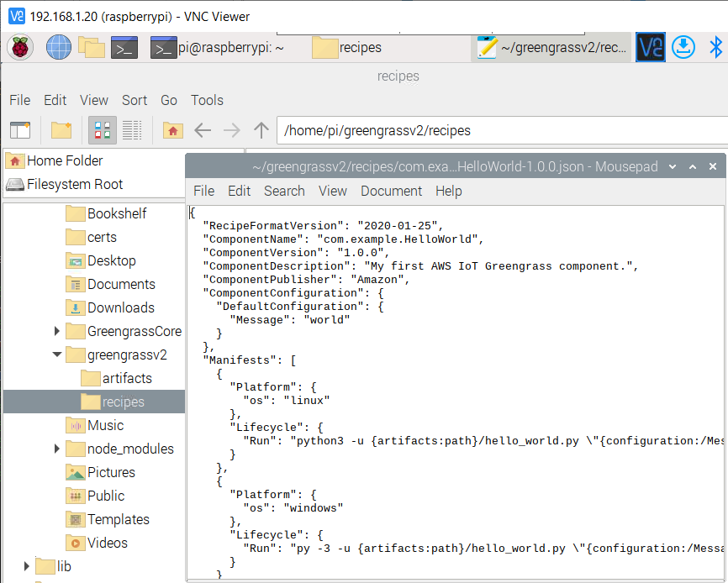Screen dimensions: 728x583
Task: Open the Sort menu
Action: pyautogui.click(x=135, y=100)
